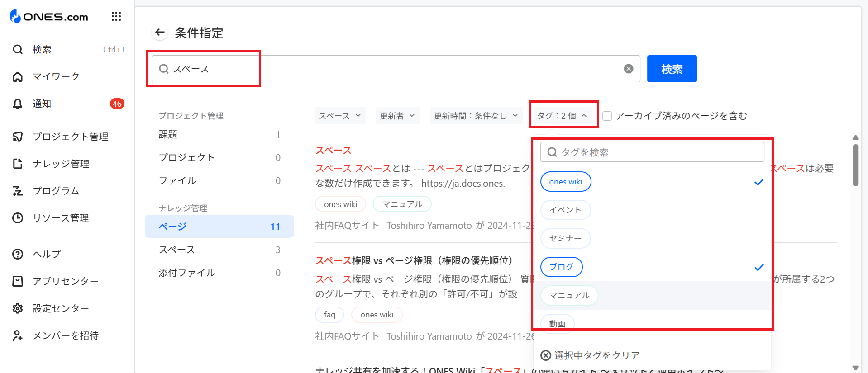This screenshot has width=868, height=373.
Task: Click the 設定センター gear icon
Action: (18, 308)
